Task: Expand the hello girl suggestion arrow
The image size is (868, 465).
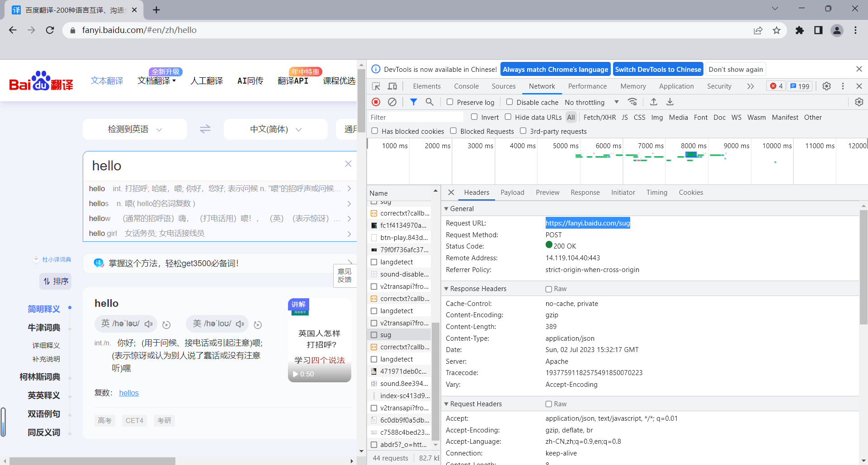Action: tap(349, 234)
